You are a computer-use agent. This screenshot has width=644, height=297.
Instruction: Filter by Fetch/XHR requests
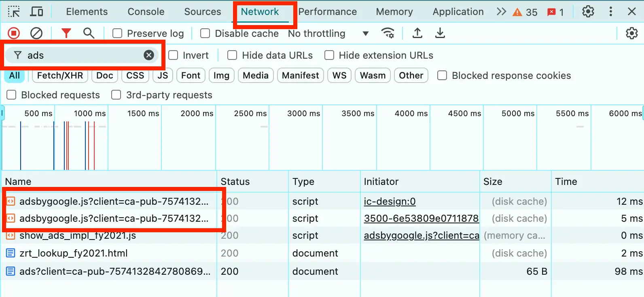coord(60,75)
